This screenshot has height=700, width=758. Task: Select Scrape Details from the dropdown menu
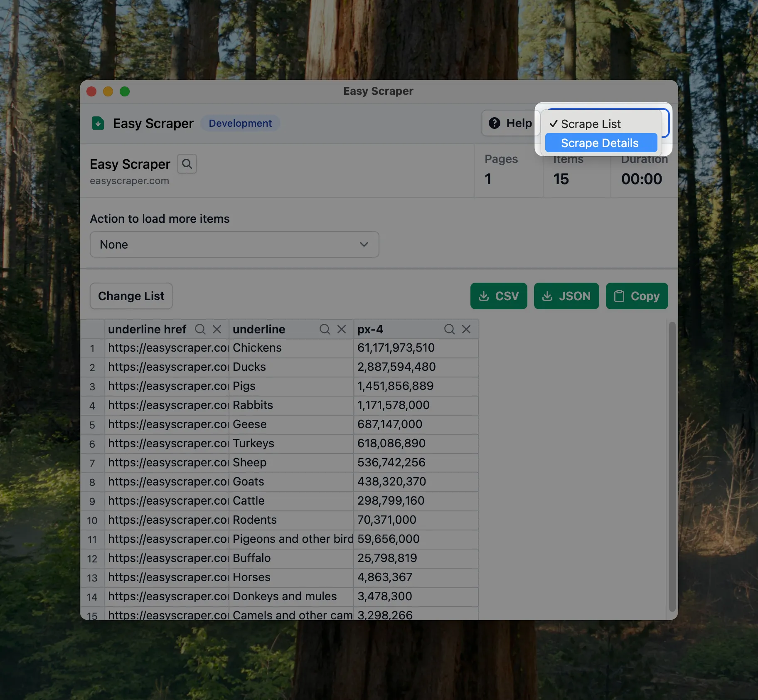pos(600,143)
